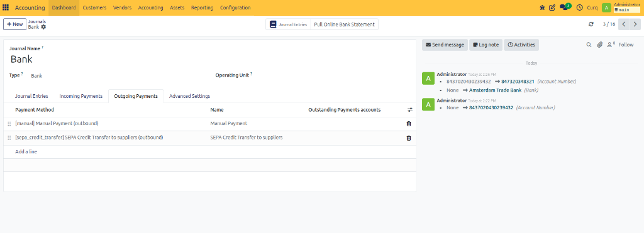The width and height of the screenshot is (644, 233).
Task: Click account number 847320348321 in the chatter
Action: click(518, 82)
